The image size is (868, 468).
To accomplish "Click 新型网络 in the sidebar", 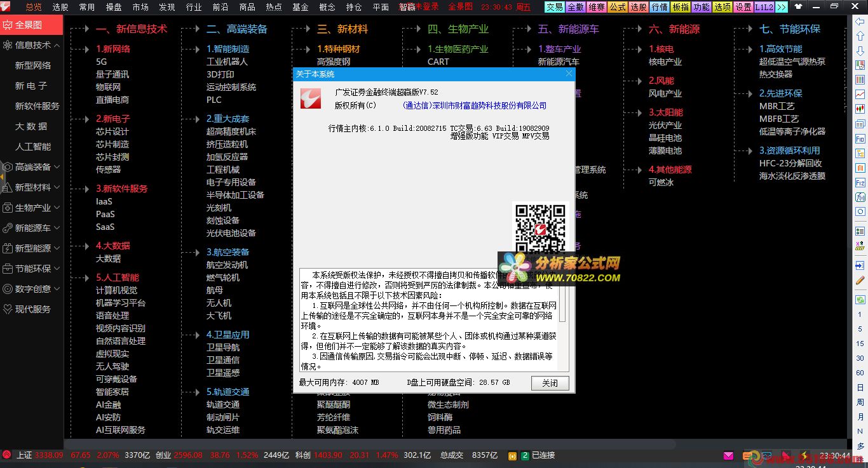I will (x=33, y=65).
